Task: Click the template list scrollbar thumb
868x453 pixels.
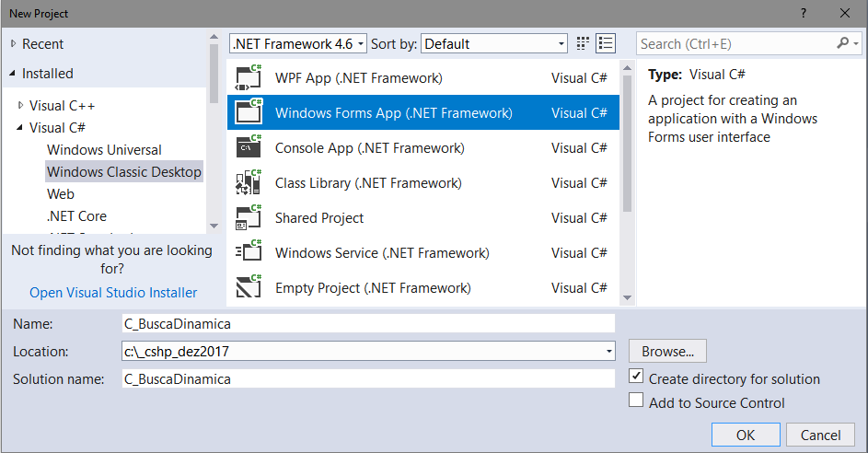Action: (627, 144)
